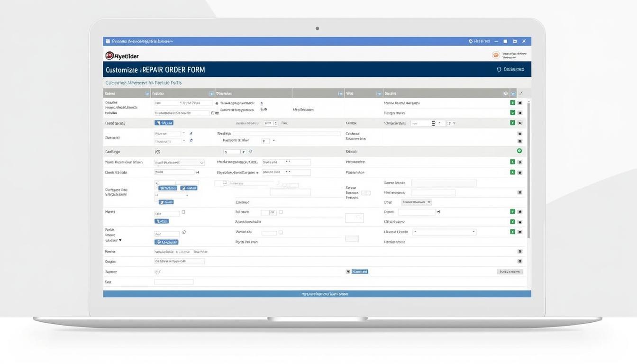Click the wide gray field in the upper-right block

click(444, 182)
